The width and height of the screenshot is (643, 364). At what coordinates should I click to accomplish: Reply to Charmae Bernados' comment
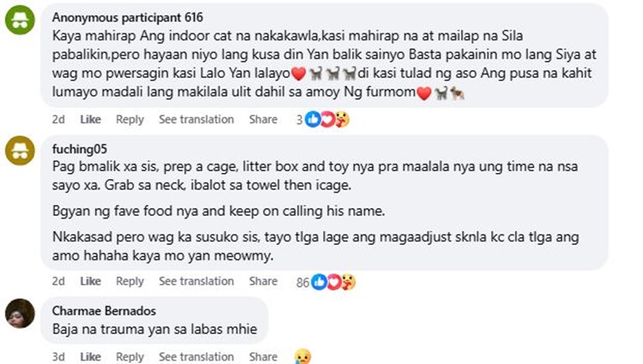[129, 356]
